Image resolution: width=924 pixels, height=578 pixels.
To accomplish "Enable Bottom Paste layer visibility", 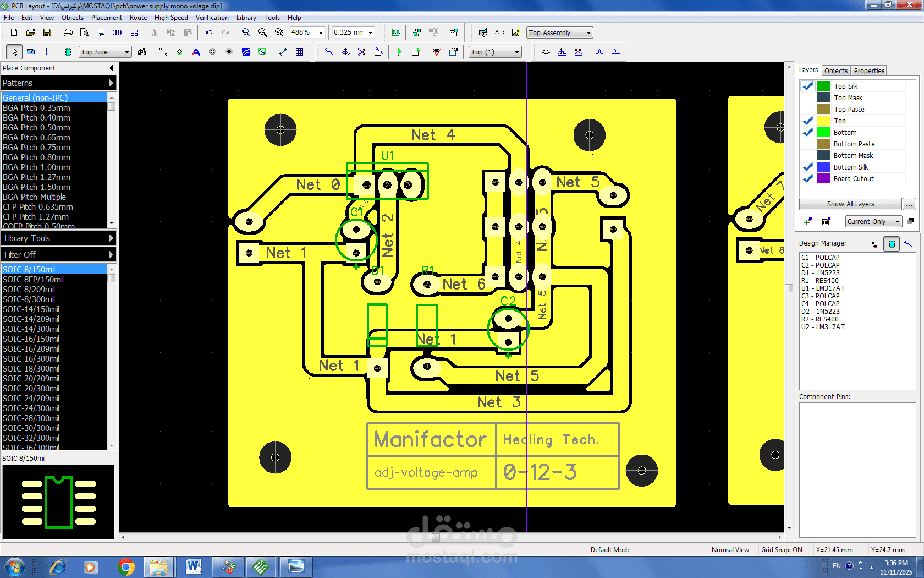I will pos(808,144).
